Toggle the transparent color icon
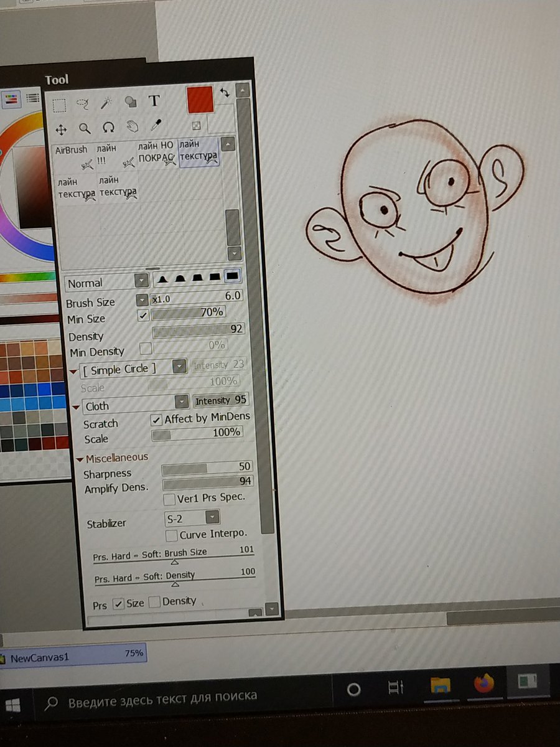 (196, 126)
